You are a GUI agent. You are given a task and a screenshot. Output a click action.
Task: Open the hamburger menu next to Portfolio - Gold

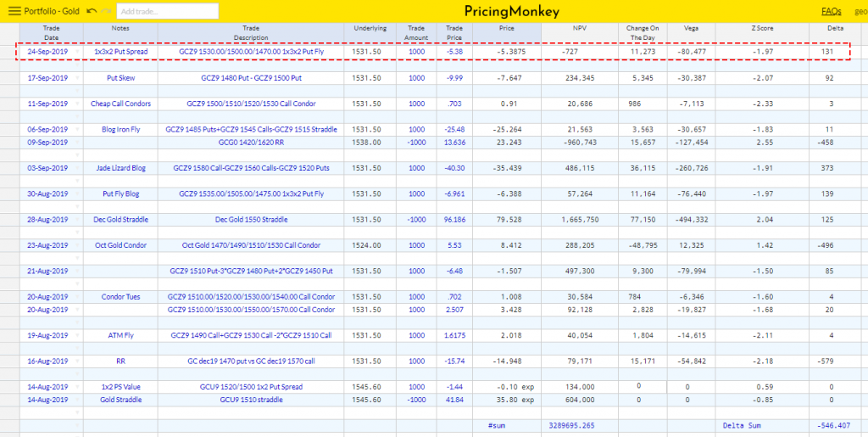15,11
